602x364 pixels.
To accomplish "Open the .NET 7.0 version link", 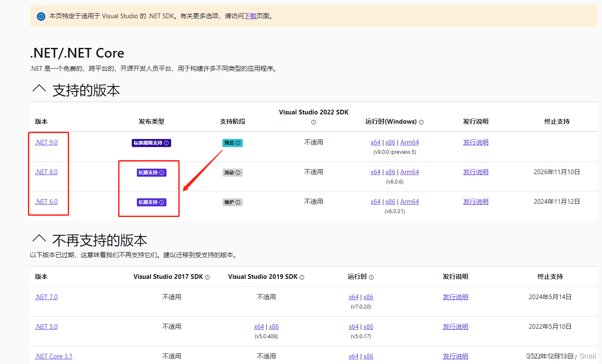I will (x=46, y=297).
